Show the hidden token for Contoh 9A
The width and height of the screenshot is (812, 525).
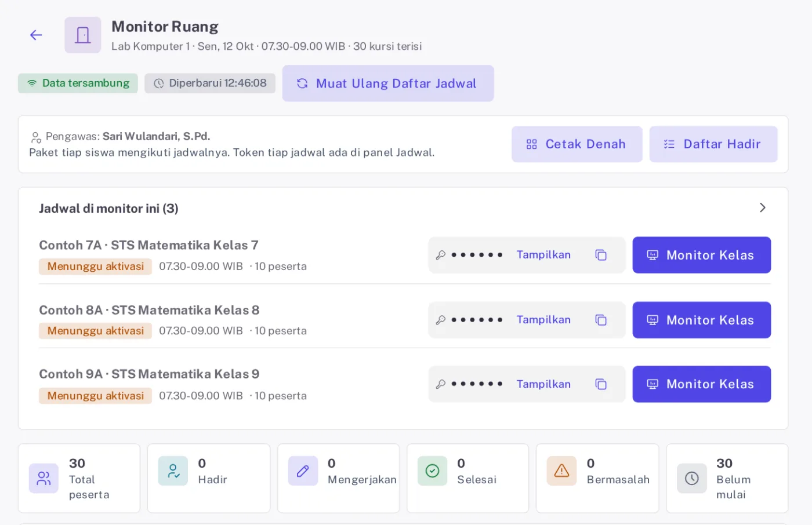(543, 384)
